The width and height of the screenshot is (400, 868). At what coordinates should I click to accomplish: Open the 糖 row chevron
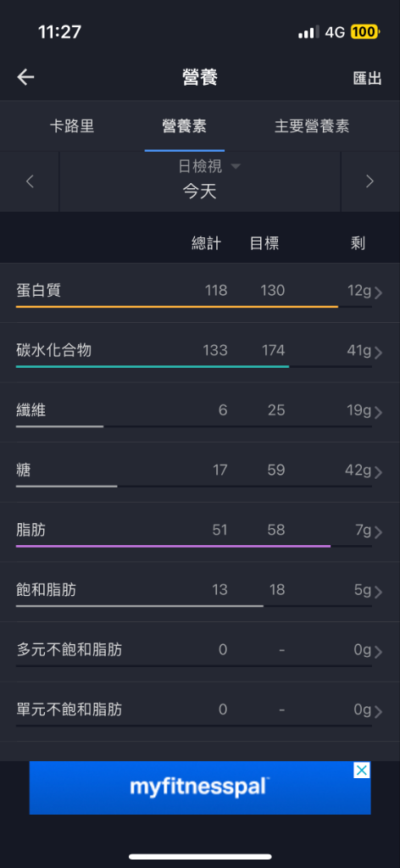[379, 472]
